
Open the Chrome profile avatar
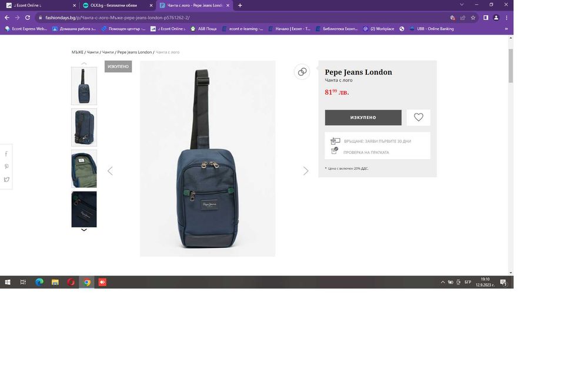click(496, 18)
